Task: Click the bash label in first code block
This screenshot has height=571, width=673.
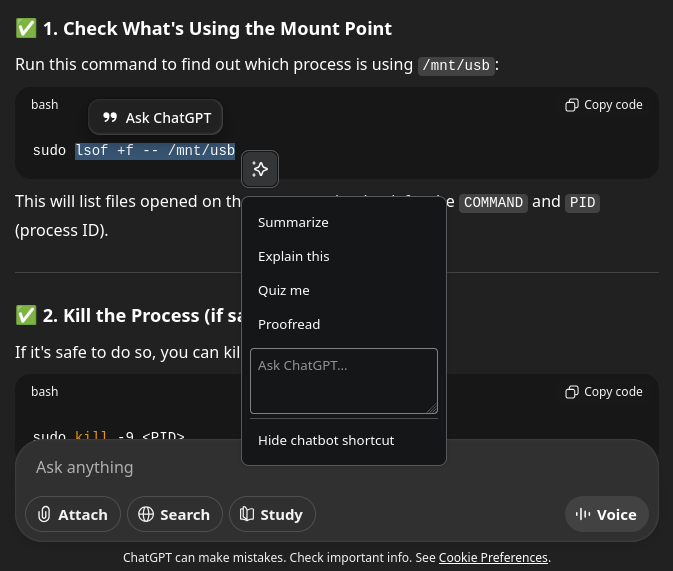Action: pos(45,105)
